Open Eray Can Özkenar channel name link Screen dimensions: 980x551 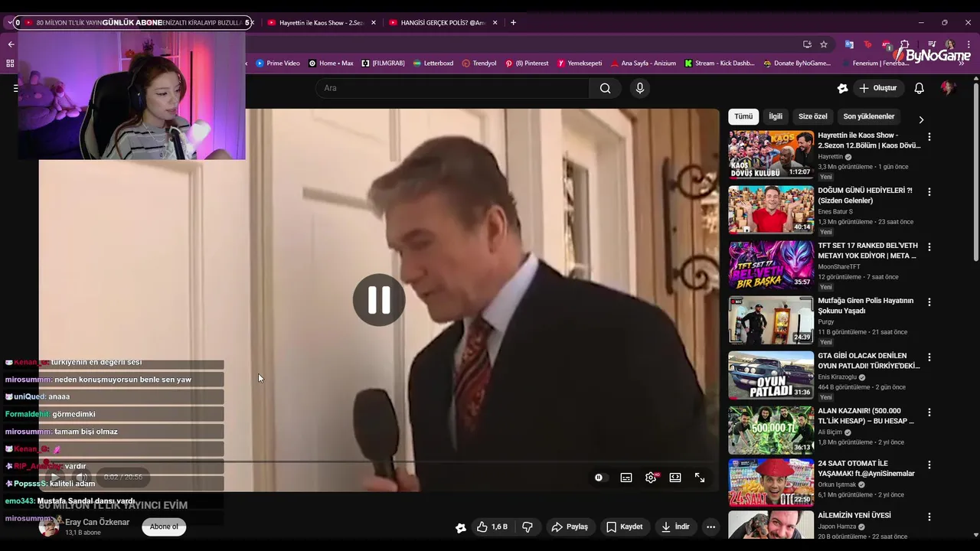[x=97, y=522]
